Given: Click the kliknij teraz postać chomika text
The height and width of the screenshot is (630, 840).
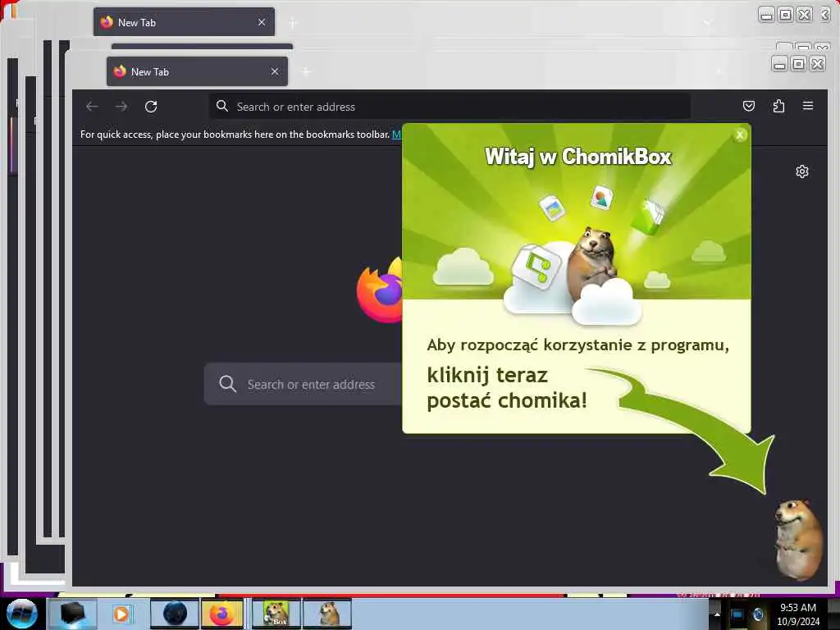Looking at the screenshot, I should [x=507, y=387].
